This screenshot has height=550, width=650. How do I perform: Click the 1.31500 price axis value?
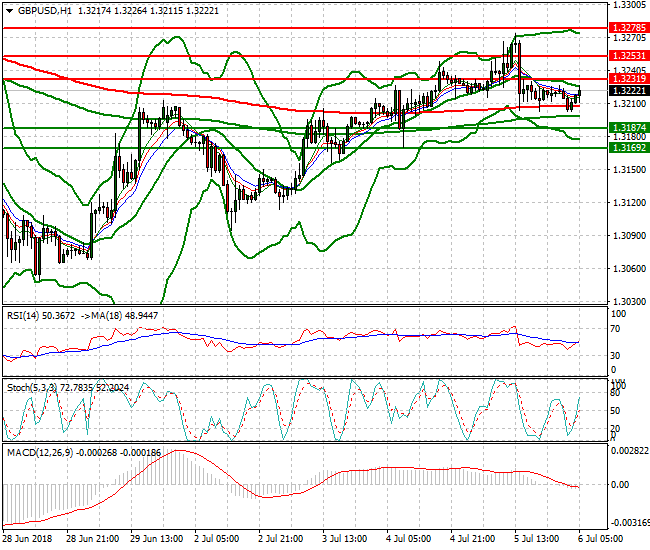coord(629,170)
